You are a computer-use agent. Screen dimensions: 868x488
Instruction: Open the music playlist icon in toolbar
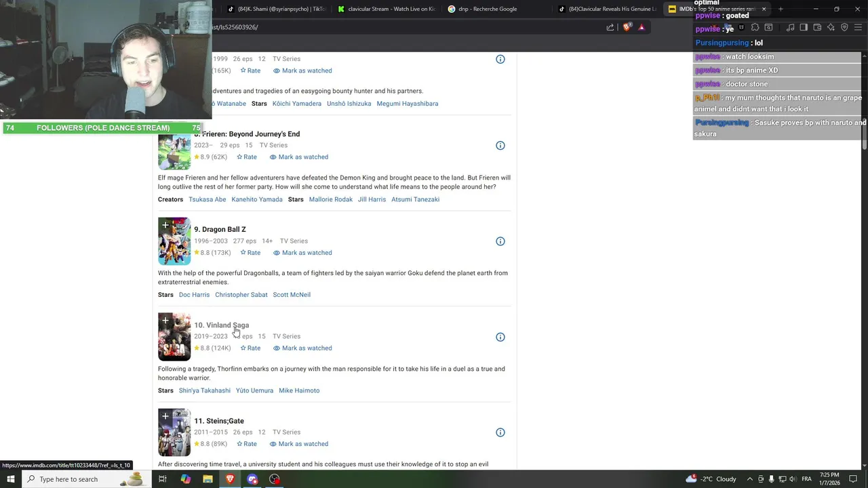pyautogui.click(x=790, y=27)
